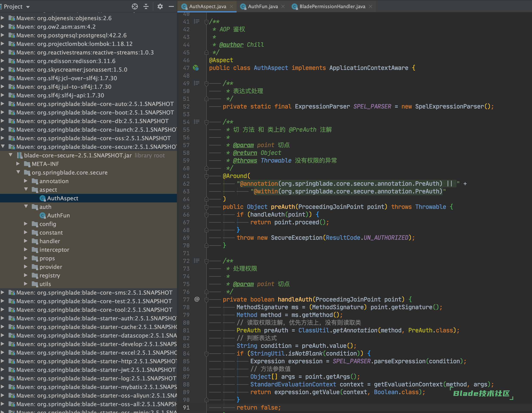Open Project panel settings gear
This screenshot has width=532, height=413.
160,7
